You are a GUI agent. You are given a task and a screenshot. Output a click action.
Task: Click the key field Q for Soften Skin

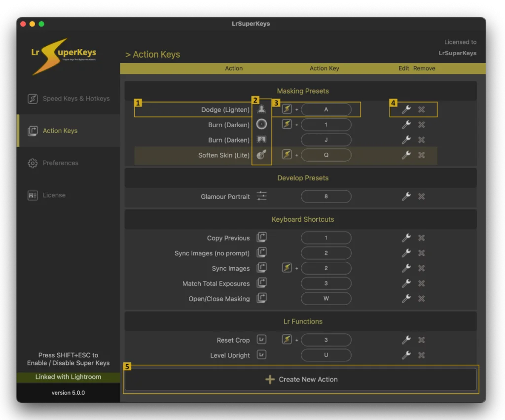click(326, 155)
